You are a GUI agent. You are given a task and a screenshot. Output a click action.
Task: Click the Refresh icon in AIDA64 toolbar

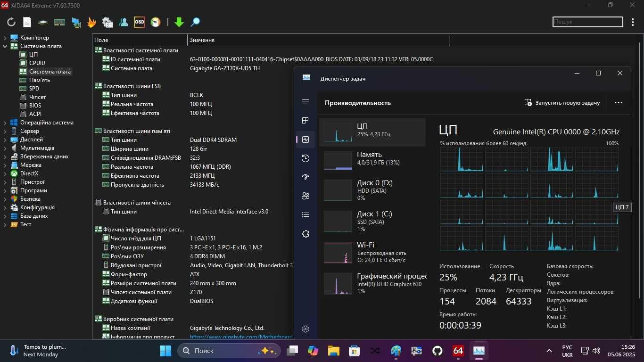tap(11, 22)
